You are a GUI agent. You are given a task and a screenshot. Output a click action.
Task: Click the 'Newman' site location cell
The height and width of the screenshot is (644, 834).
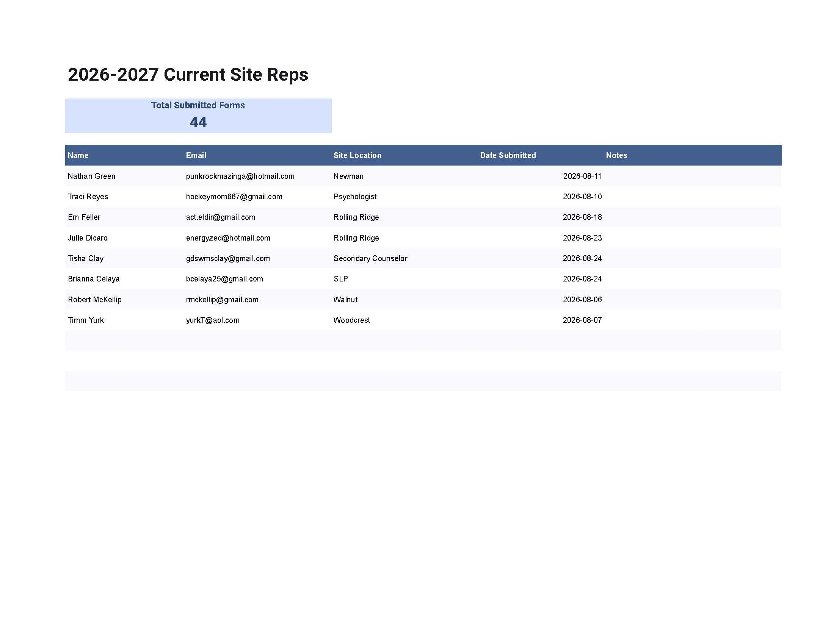348,176
